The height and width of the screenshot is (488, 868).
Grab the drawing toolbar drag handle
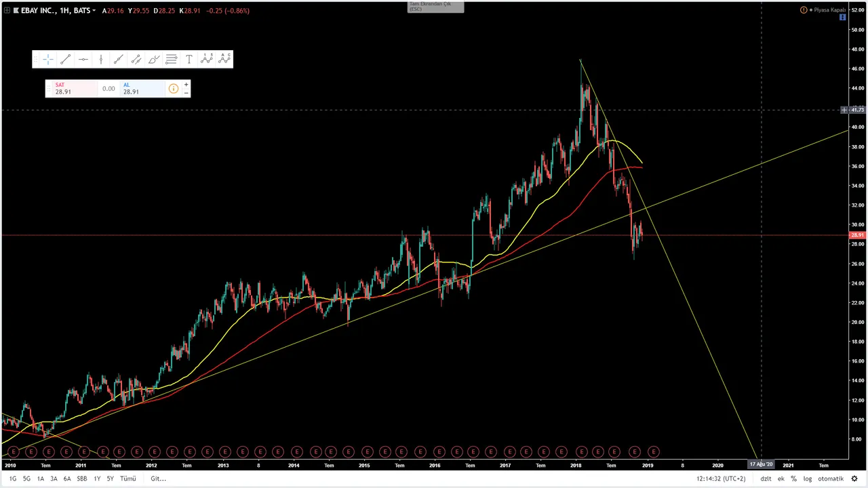36,60
